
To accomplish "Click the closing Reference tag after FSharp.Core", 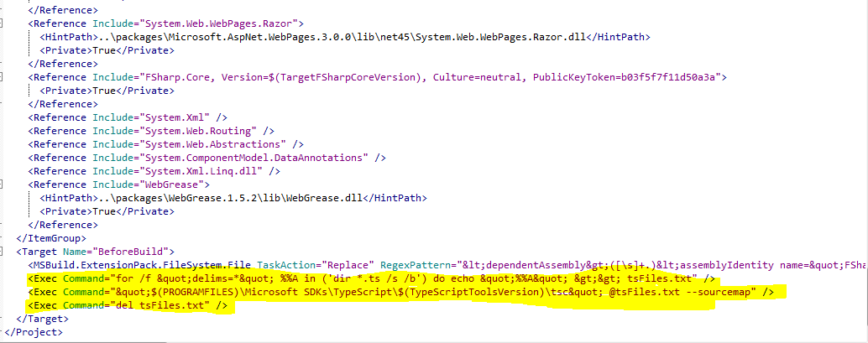I will (x=63, y=104).
